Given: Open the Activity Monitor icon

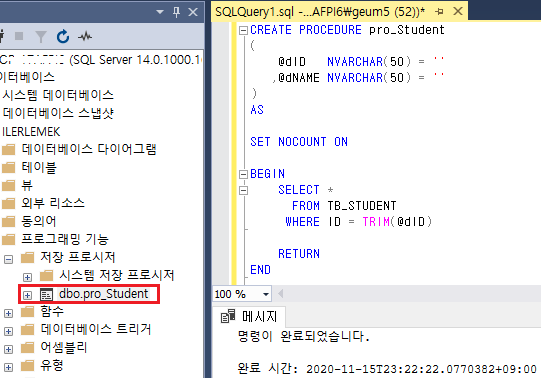Looking at the screenshot, I should point(85,36).
